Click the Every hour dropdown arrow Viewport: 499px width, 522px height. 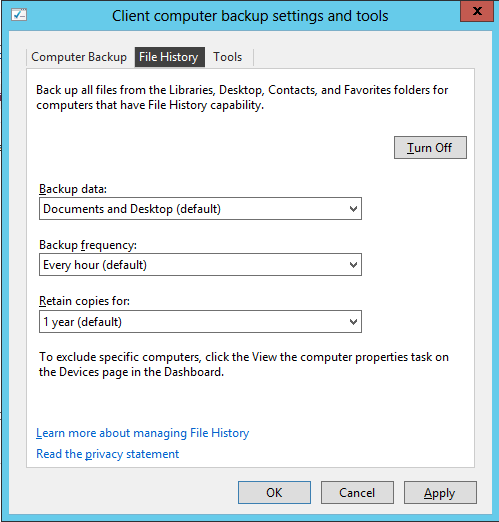click(x=353, y=265)
